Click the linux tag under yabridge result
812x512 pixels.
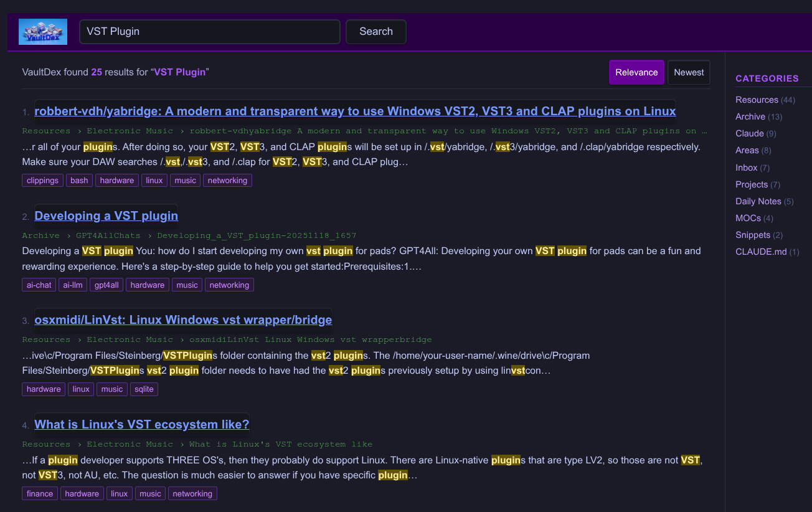click(x=154, y=181)
